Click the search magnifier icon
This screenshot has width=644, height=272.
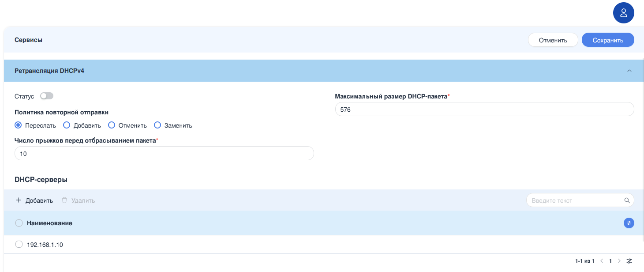point(627,200)
